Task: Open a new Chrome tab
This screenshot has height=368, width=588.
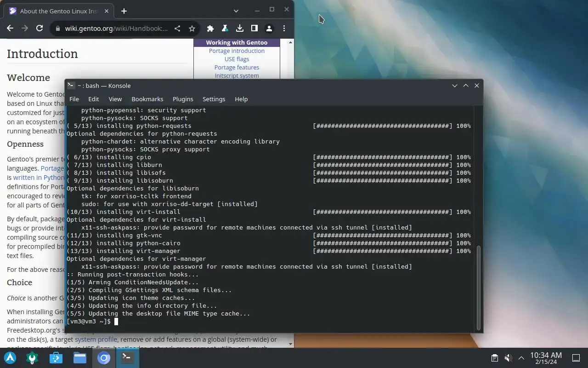Action: pyautogui.click(x=124, y=11)
